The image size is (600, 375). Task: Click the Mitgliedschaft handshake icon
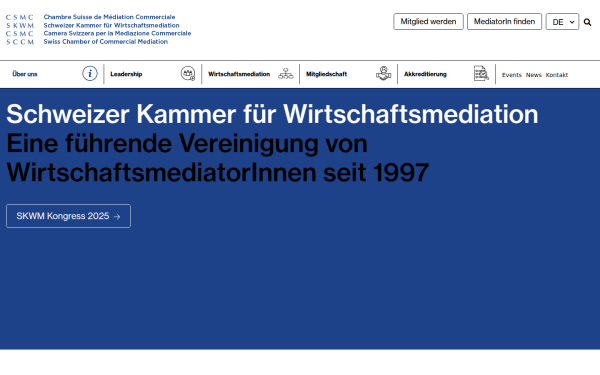[x=383, y=73]
